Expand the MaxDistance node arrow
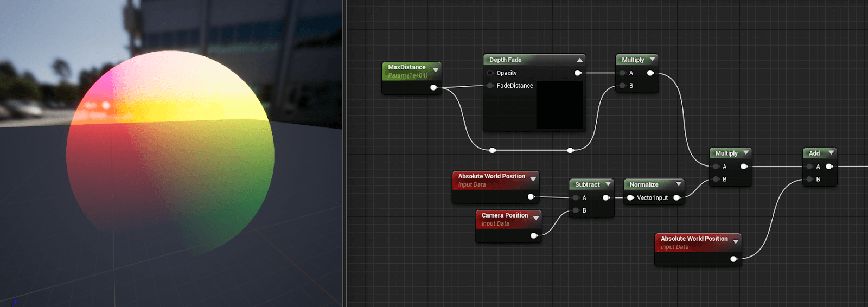 [x=435, y=70]
